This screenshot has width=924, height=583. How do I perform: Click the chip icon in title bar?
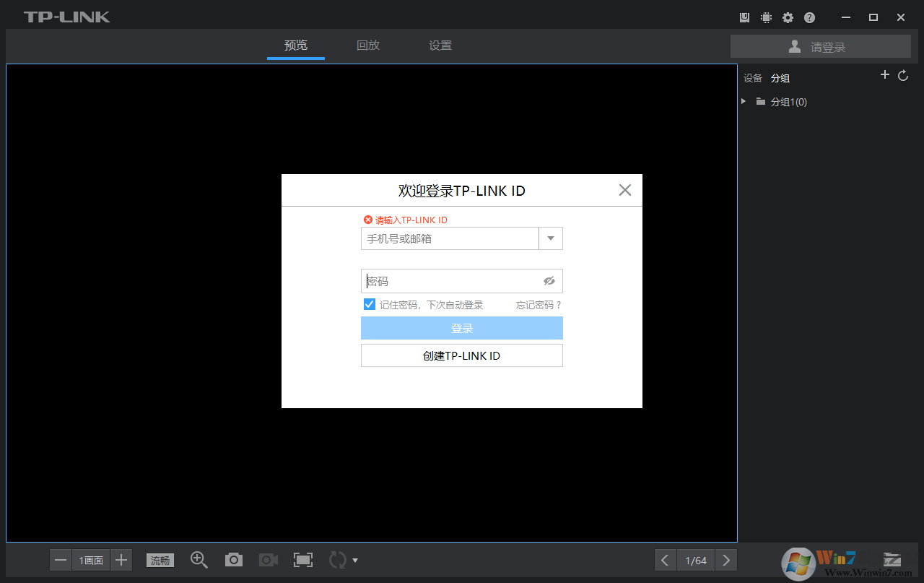point(766,17)
